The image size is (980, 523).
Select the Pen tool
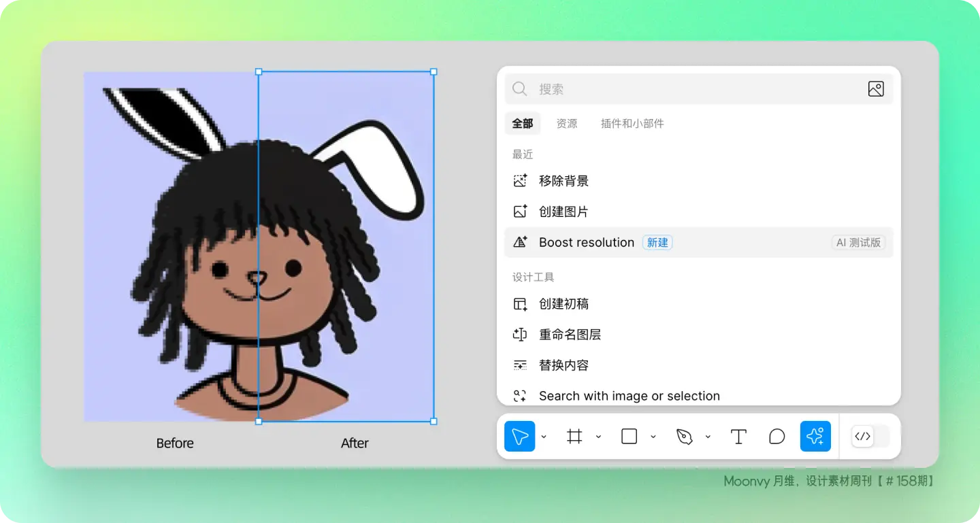coord(684,437)
